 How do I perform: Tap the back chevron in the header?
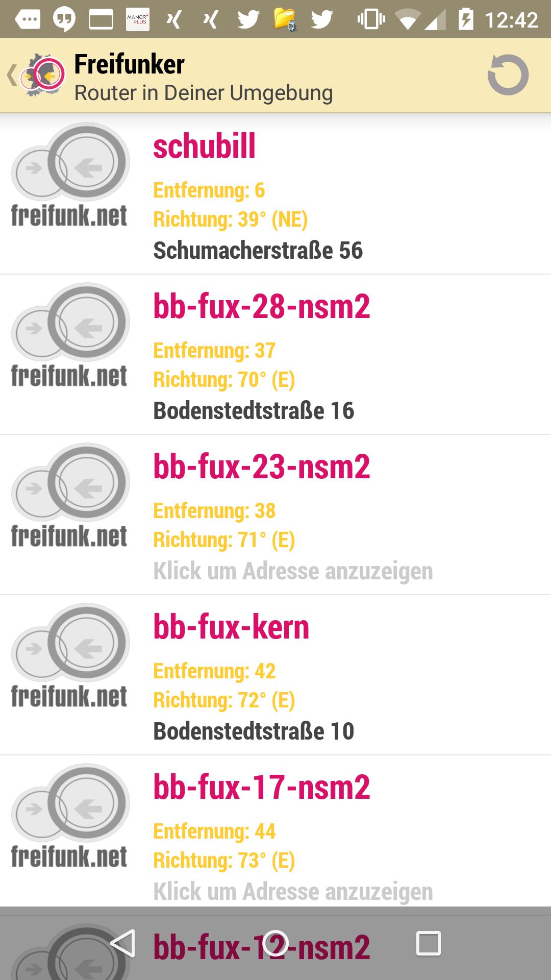[11, 74]
